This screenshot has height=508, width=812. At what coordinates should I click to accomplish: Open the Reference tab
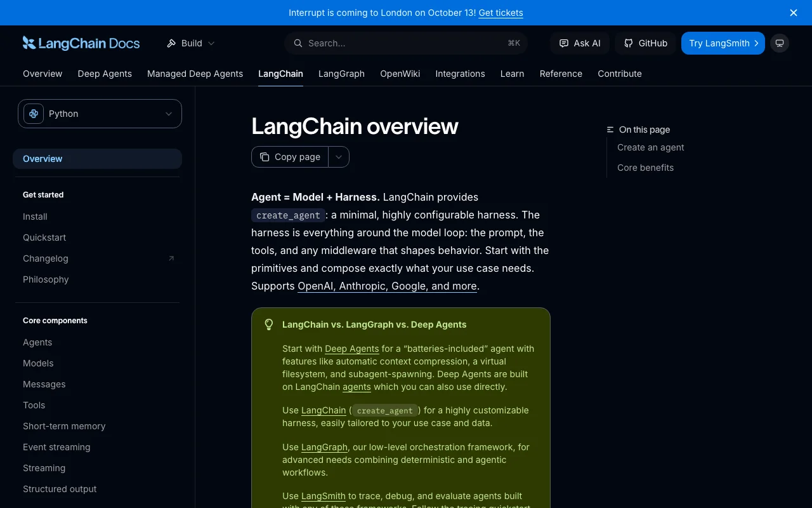pos(561,74)
